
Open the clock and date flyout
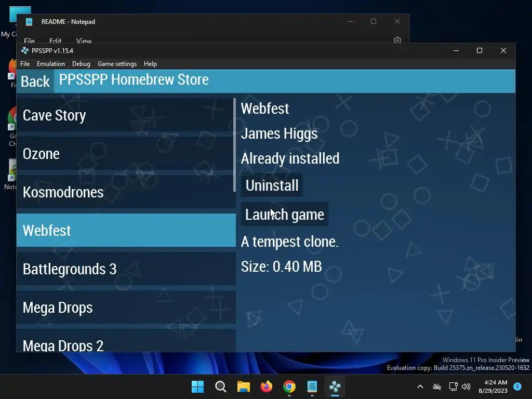coord(493,387)
